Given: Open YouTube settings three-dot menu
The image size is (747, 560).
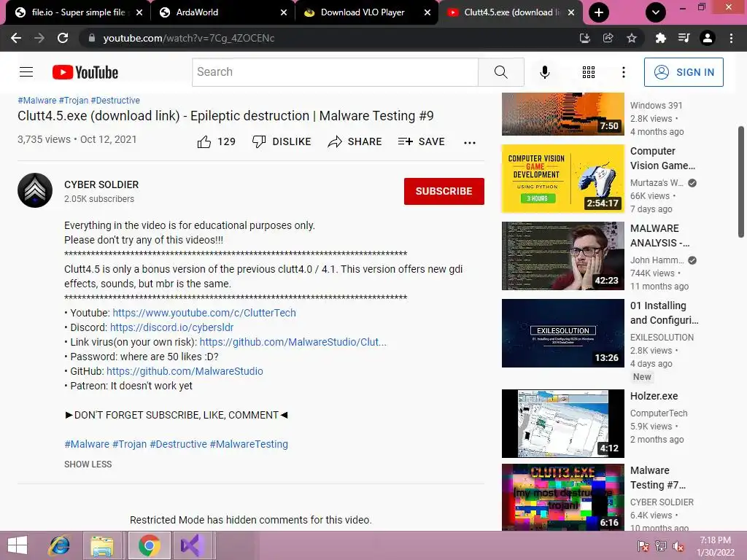Looking at the screenshot, I should (x=624, y=72).
